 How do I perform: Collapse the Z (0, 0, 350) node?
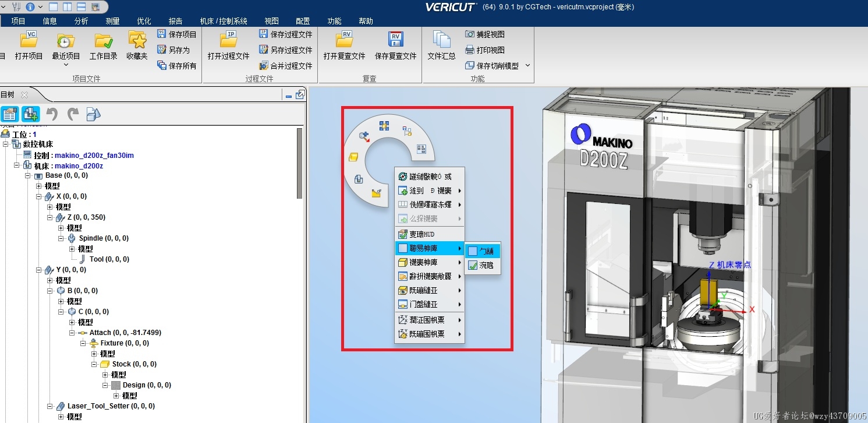[51, 217]
